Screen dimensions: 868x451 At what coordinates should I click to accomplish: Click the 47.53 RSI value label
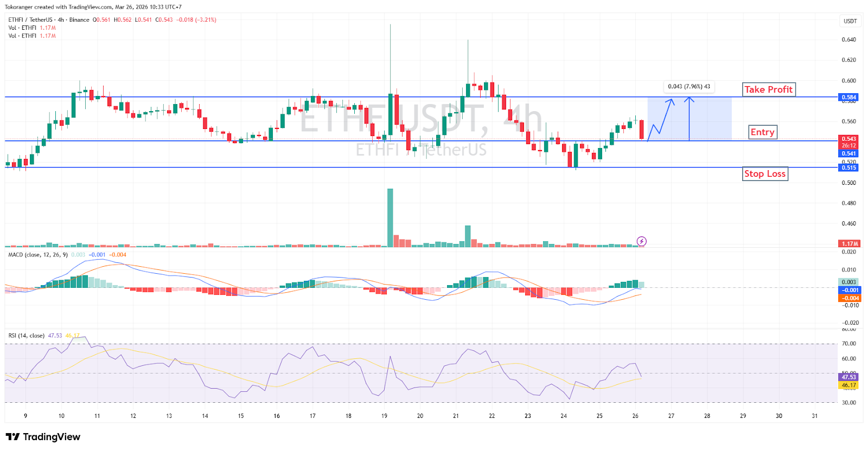point(848,377)
